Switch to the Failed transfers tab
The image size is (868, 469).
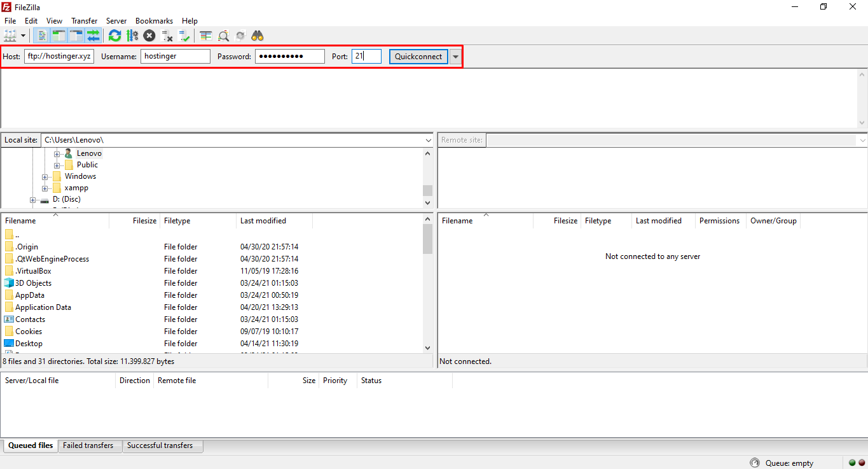89,445
